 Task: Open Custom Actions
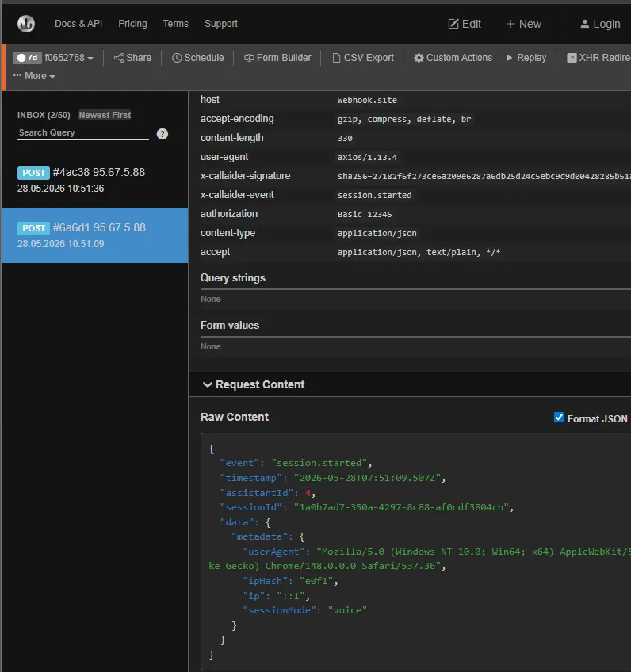pos(453,58)
